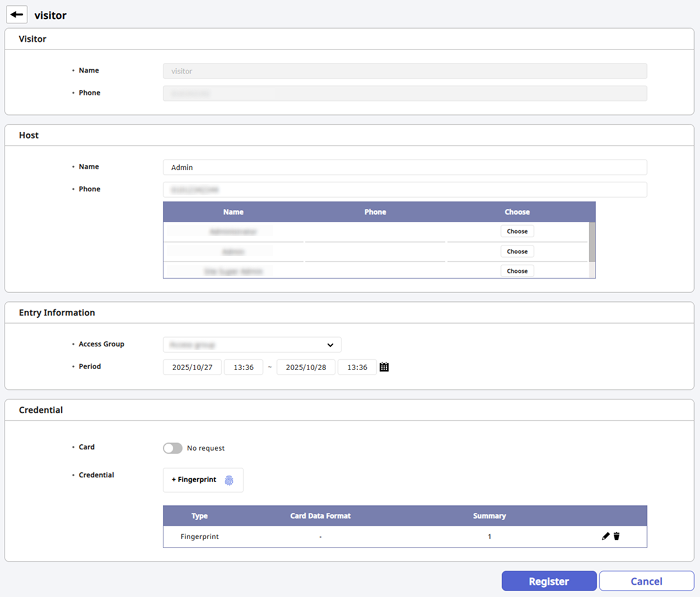This screenshot has height=597, width=700.
Task: Set the period start date 2025/10/27
Action: 192,367
